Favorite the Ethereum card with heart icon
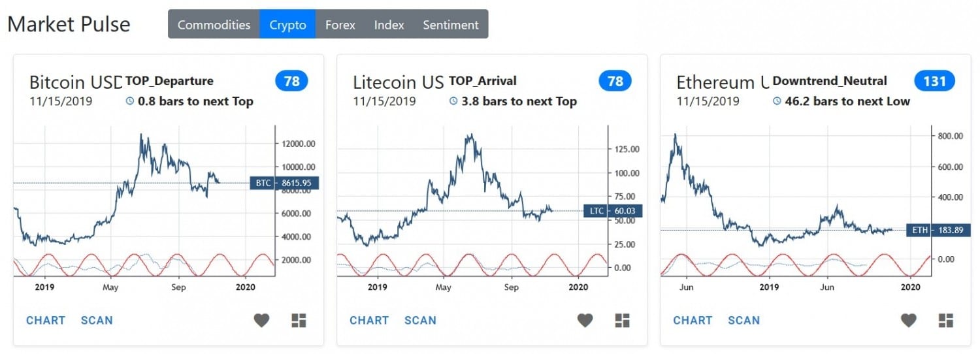This screenshot has height=354, width=980. click(x=908, y=320)
